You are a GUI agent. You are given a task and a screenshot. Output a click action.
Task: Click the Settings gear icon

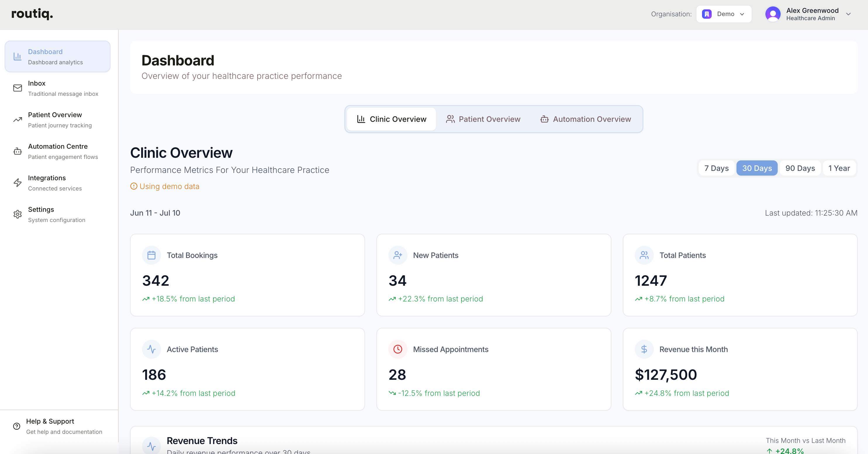(18, 214)
